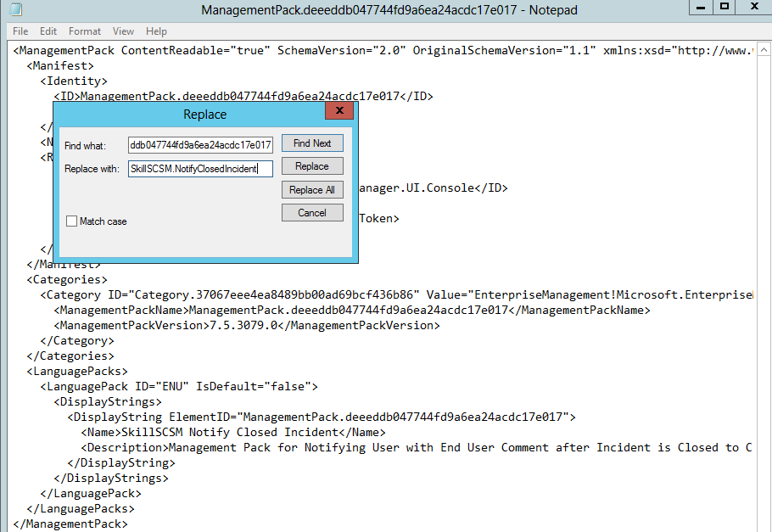Click the </LanguagePack> closing tag
Image resolution: width=772 pixels, height=532 pixels.
tap(91, 493)
